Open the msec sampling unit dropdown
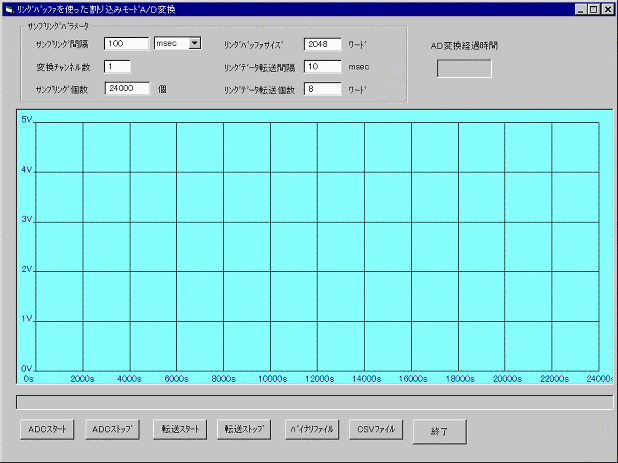The width and height of the screenshot is (618, 463). pos(194,44)
